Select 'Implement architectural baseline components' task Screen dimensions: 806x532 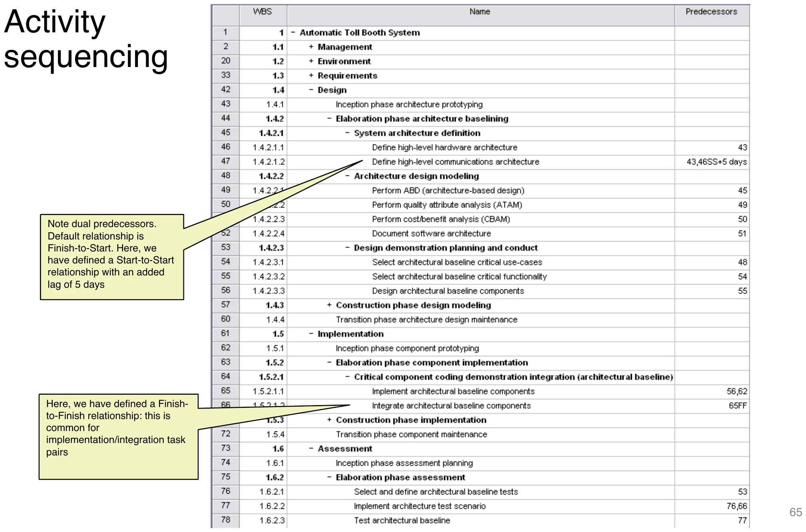click(453, 392)
